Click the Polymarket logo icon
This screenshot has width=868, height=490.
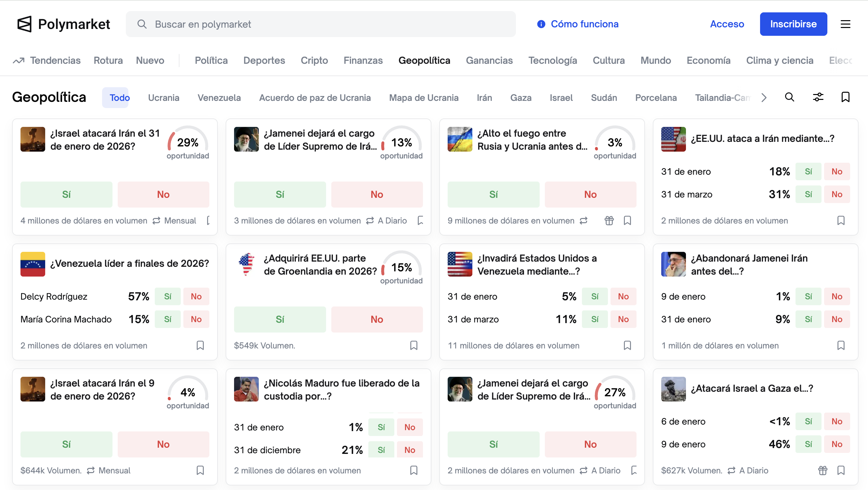(x=24, y=24)
